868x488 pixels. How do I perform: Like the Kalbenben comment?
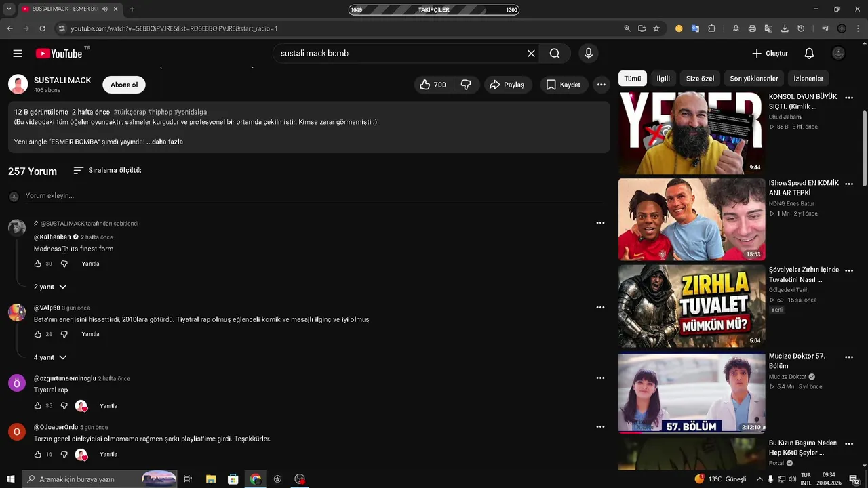pos(38,264)
